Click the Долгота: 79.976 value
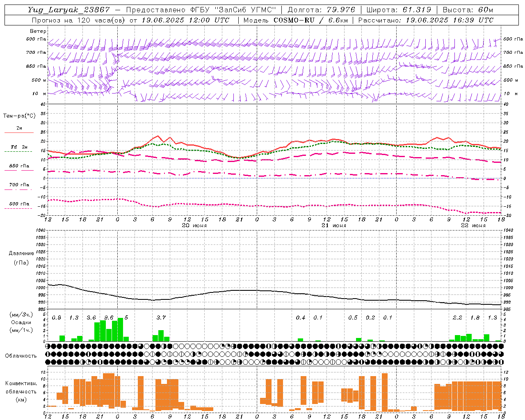Screen dimensions: 525x420 (322, 10)
